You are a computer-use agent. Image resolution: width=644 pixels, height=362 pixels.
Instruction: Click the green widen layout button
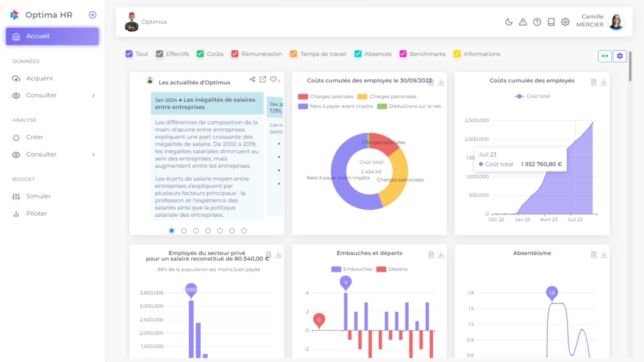(604, 56)
